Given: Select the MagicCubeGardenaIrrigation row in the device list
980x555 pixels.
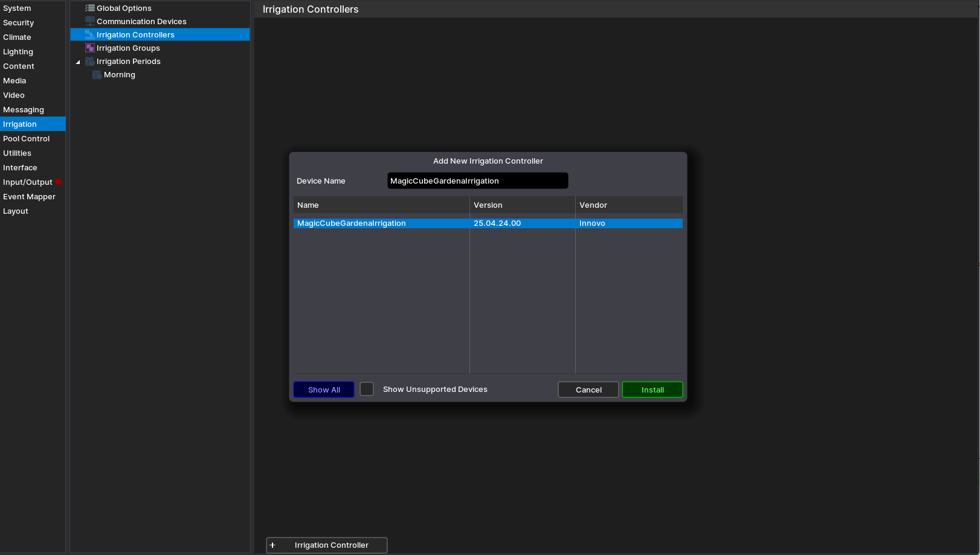Looking at the screenshot, I should coord(488,223).
